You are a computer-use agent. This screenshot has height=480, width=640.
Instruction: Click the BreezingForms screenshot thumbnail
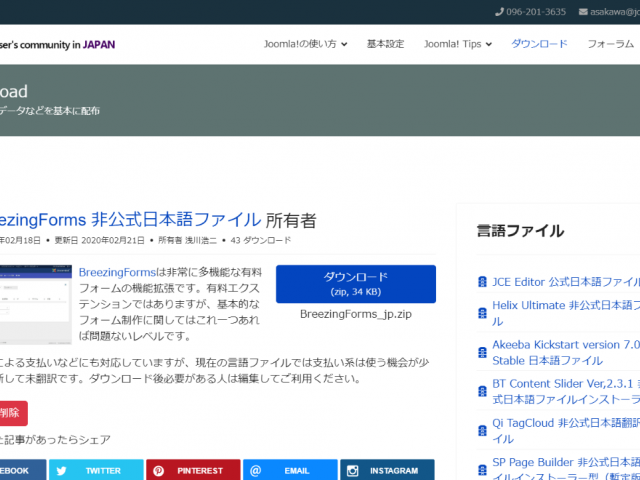coord(36,304)
